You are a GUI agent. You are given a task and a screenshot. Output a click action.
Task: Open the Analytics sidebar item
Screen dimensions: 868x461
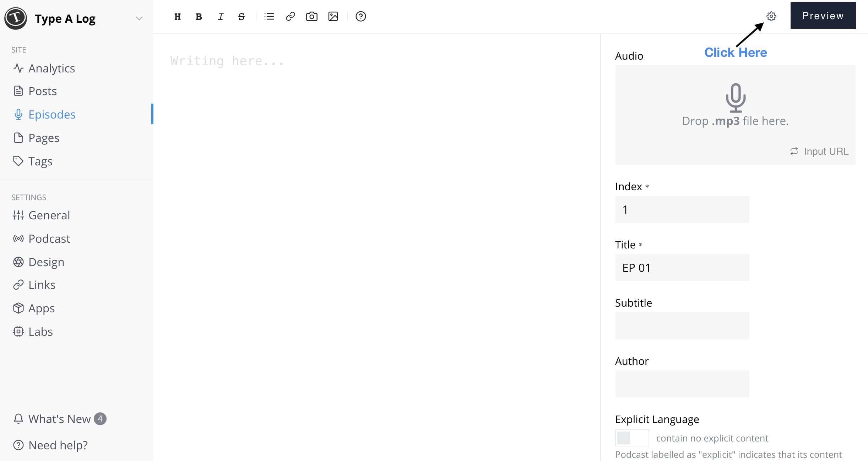[51, 68]
